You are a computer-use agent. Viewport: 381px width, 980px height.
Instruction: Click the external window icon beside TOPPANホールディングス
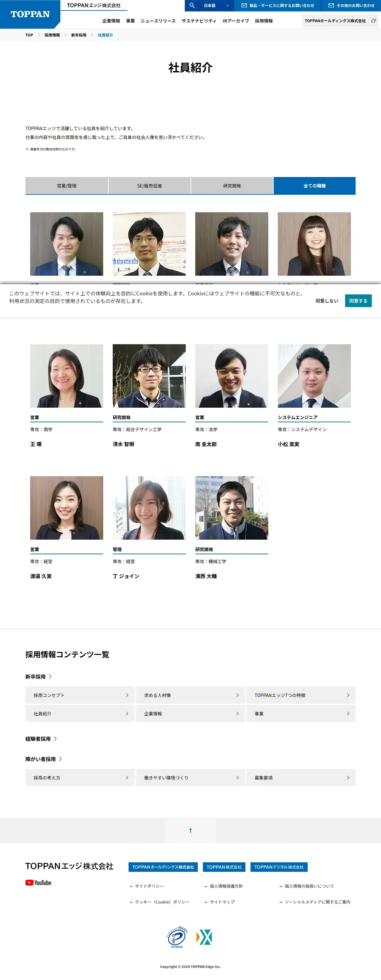point(373,21)
